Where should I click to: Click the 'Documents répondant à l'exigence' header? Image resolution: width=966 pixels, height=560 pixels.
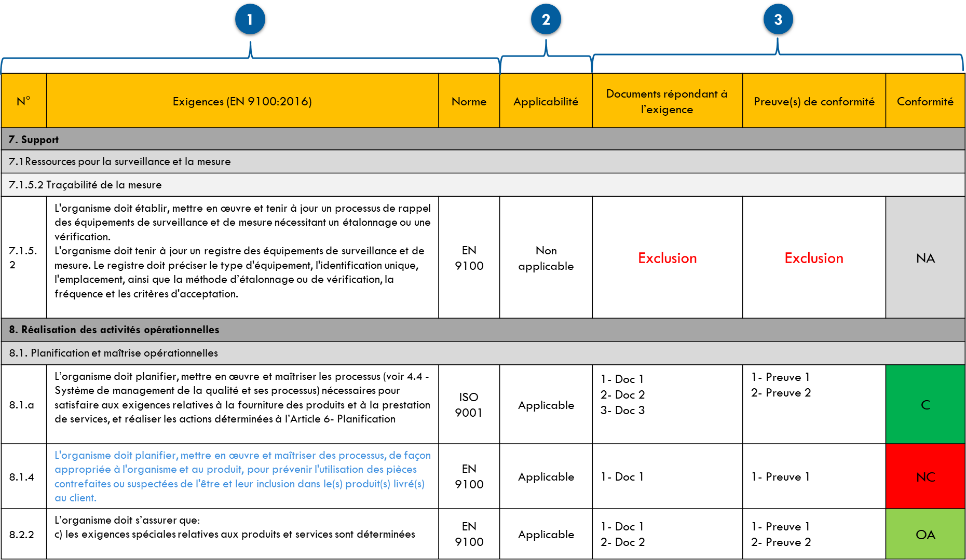[667, 101]
